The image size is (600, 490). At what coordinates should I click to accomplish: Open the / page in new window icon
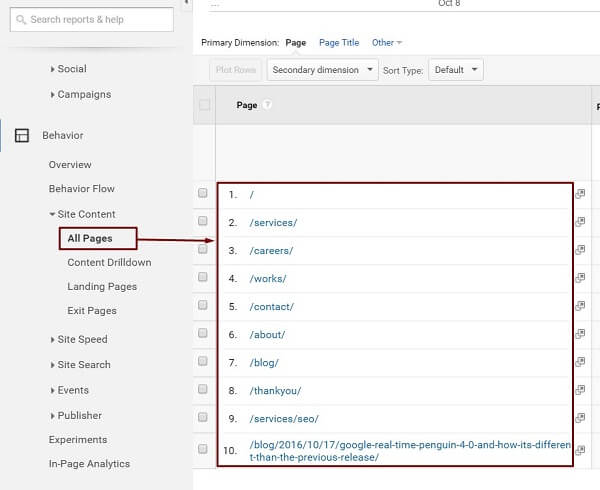point(580,194)
